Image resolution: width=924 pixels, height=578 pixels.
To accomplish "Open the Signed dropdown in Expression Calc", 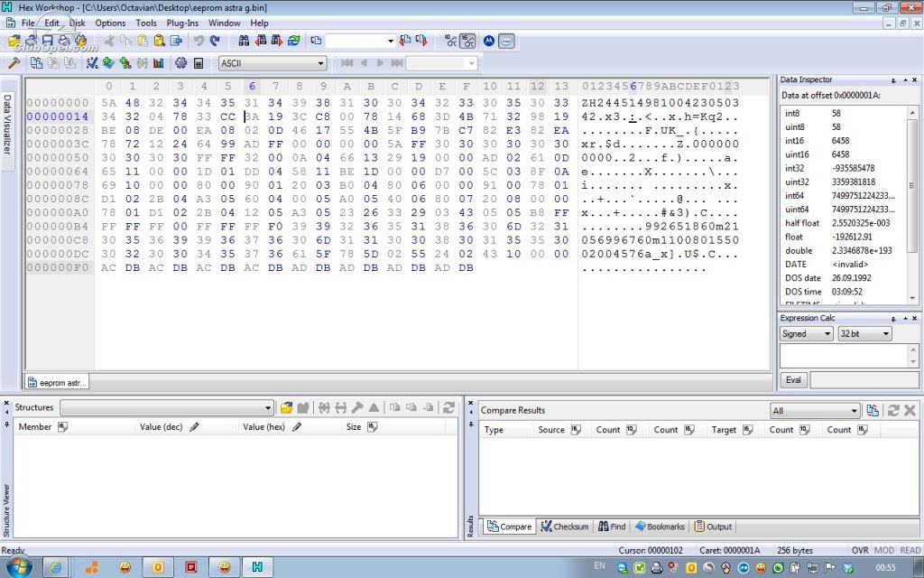I will point(806,334).
